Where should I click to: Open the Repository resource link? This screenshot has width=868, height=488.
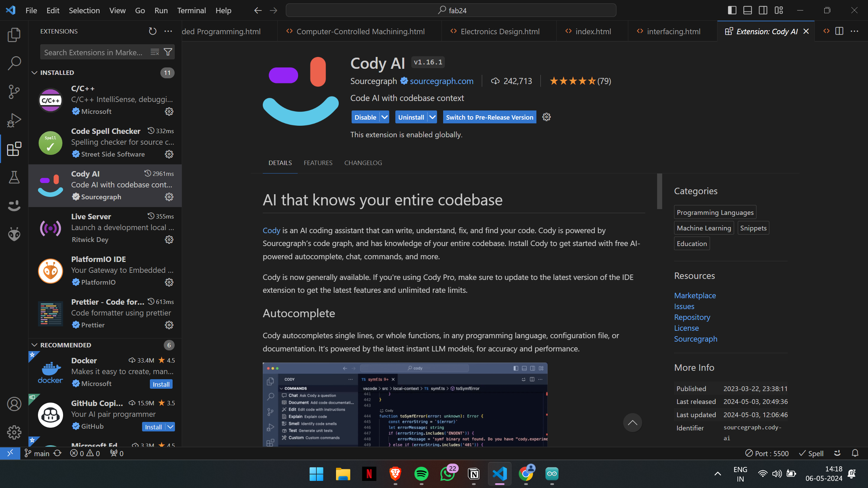coord(692,317)
